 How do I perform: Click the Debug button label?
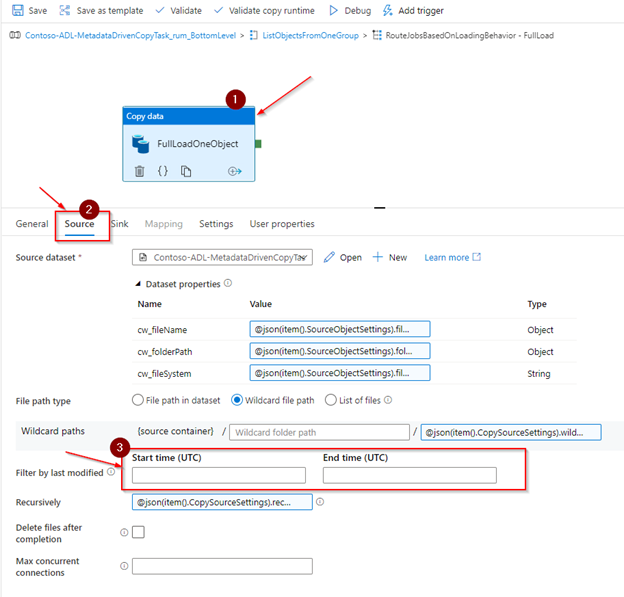[x=358, y=11]
